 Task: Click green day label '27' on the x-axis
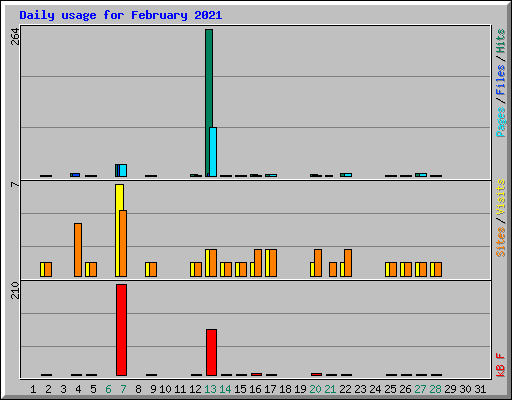coord(420,389)
